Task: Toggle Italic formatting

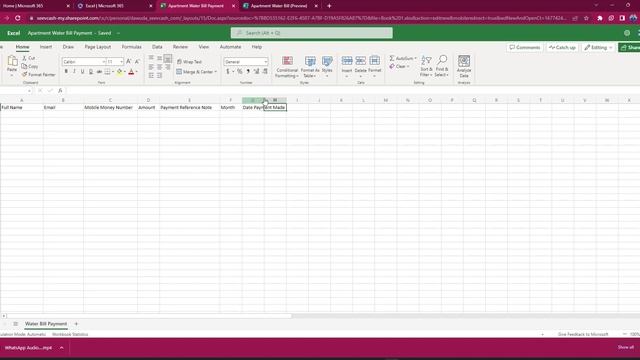Action: pyautogui.click(x=74, y=72)
